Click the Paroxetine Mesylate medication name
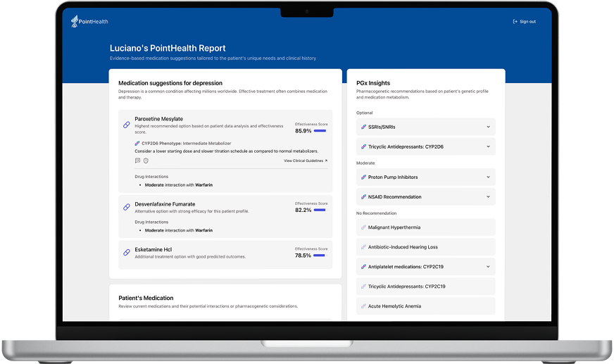 tap(158, 118)
